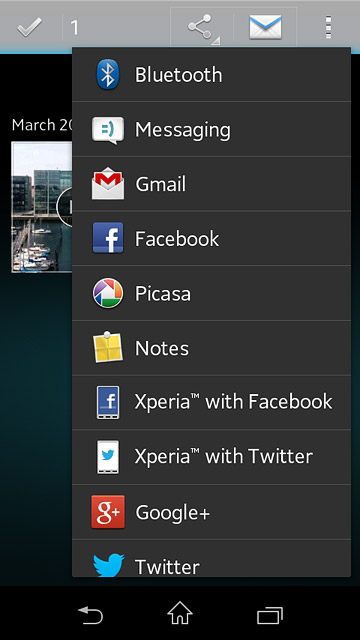
Task: Share via the Picasa label
Action: click(x=163, y=293)
